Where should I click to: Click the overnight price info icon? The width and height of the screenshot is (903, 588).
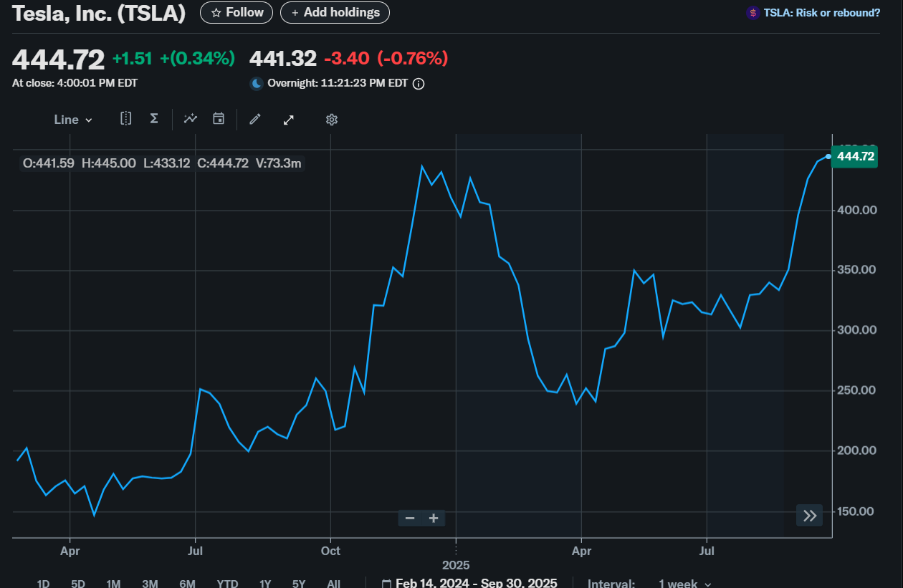point(419,84)
